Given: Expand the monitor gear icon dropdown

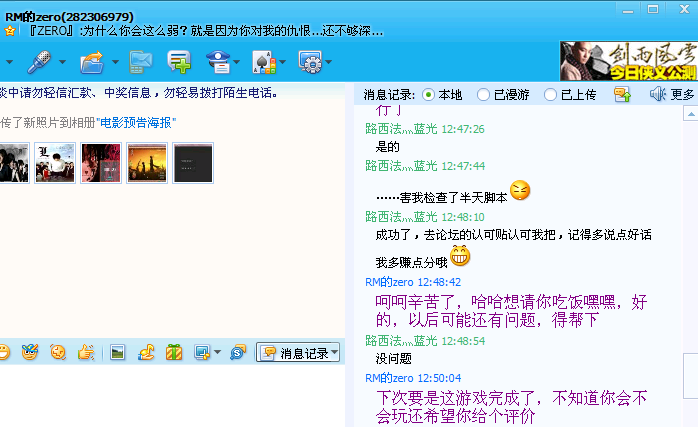Looking at the screenshot, I should (329, 62).
